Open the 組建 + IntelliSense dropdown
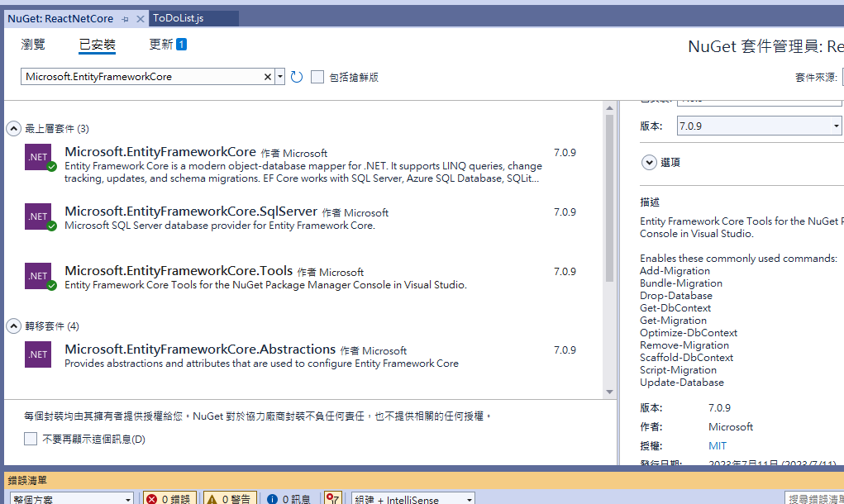The image size is (844, 504). [x=413, y=499]
